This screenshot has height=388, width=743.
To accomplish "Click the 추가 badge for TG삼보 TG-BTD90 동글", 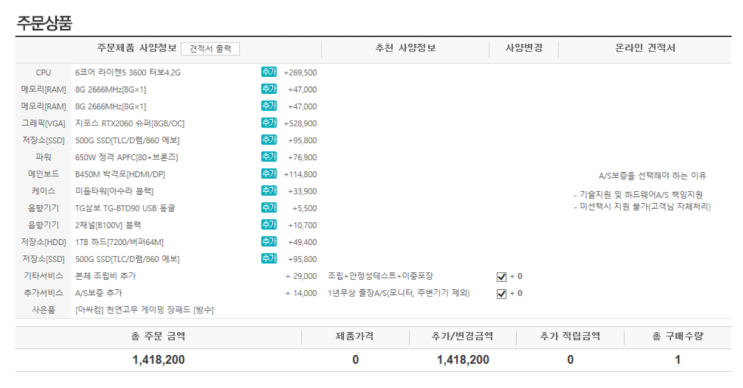I will click(x=269, y=208).
